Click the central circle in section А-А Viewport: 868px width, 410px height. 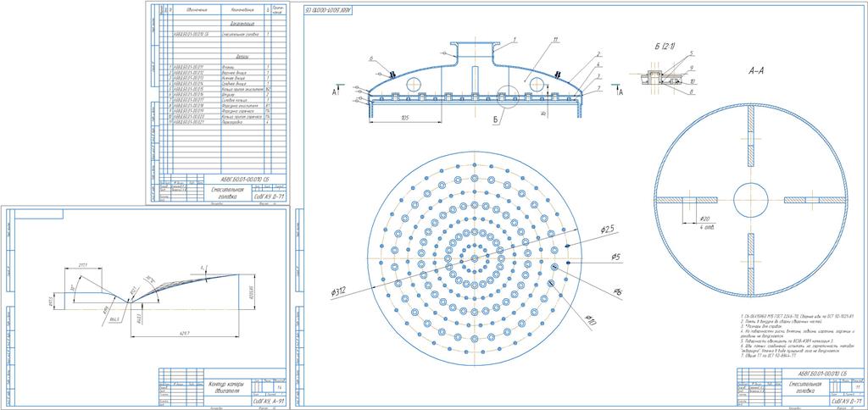coord(751,200)
